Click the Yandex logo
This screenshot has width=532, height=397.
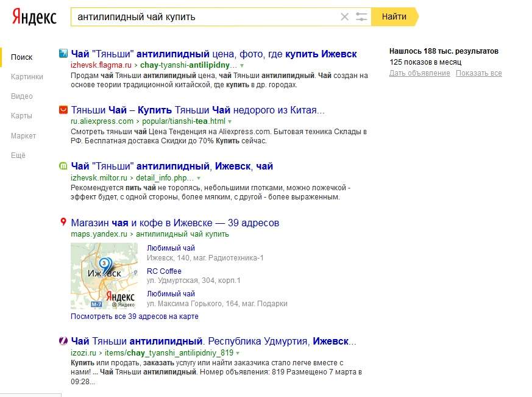(x=34, y=17)
